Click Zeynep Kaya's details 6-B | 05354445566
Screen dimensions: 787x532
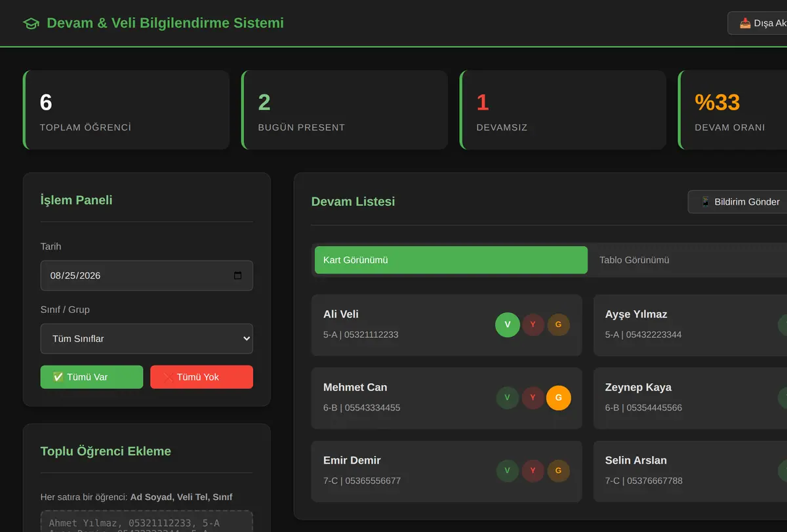click(x=643, y=407)
